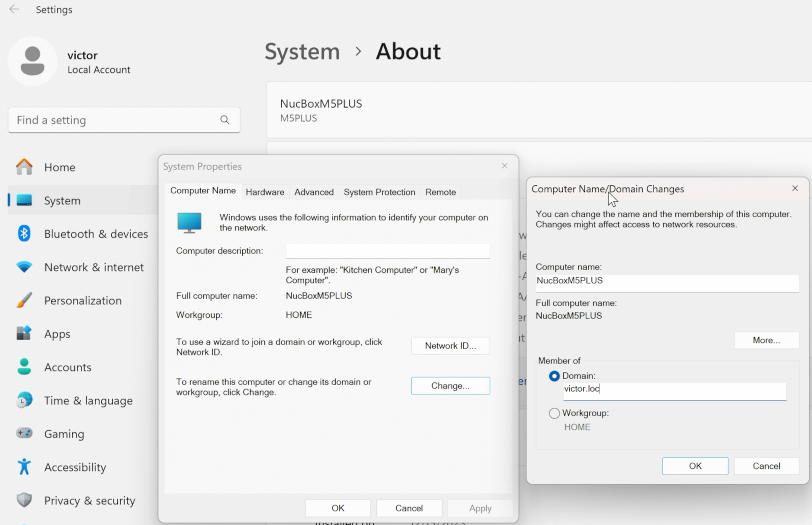Click the back arrow in Settings
812x525 pixels.
coord(14,9)
